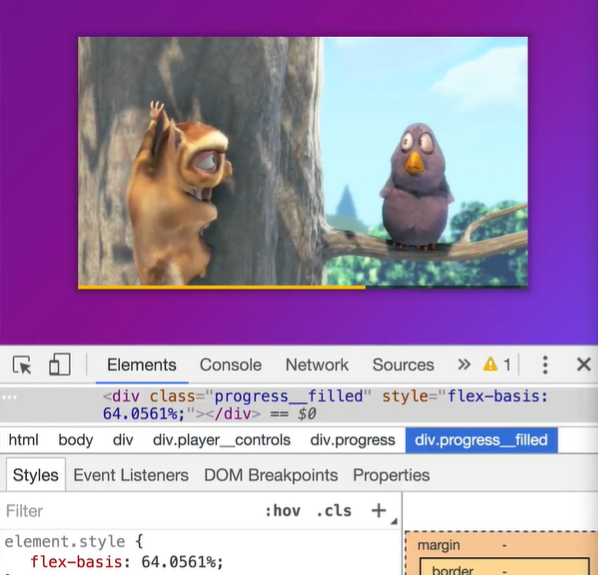The width and height of the screenshot is (598, 575).
Task: Open the DOM Breakpoints tab
Action: click(271, 475)
